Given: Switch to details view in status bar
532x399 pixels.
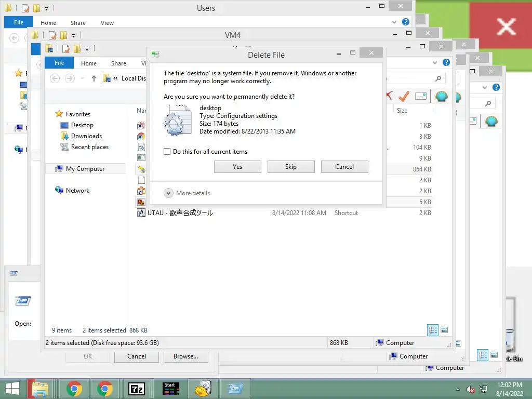Looking at the screenshot, I should (x=433, y=330).
